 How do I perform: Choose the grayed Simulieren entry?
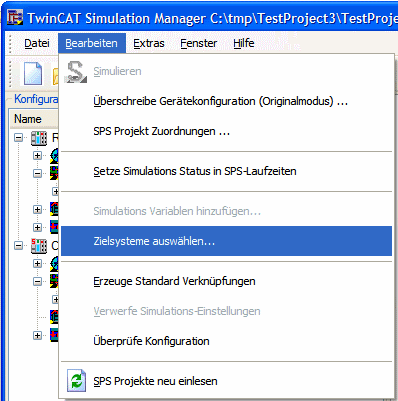226,71
